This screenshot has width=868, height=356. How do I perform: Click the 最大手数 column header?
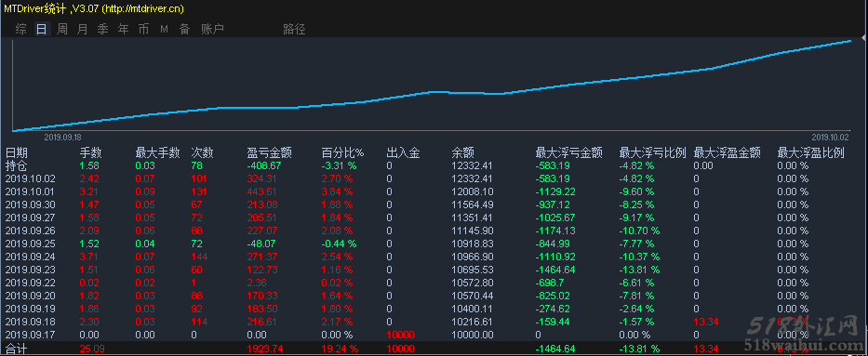(158, 153)
